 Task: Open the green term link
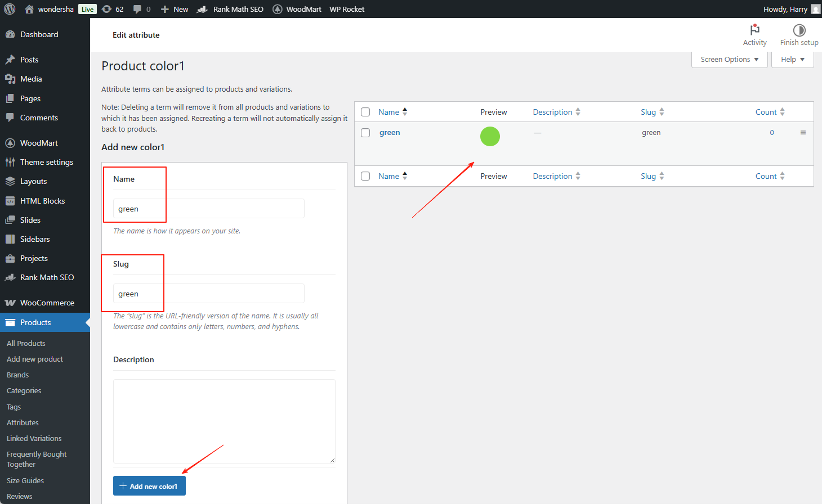(390, 133)
